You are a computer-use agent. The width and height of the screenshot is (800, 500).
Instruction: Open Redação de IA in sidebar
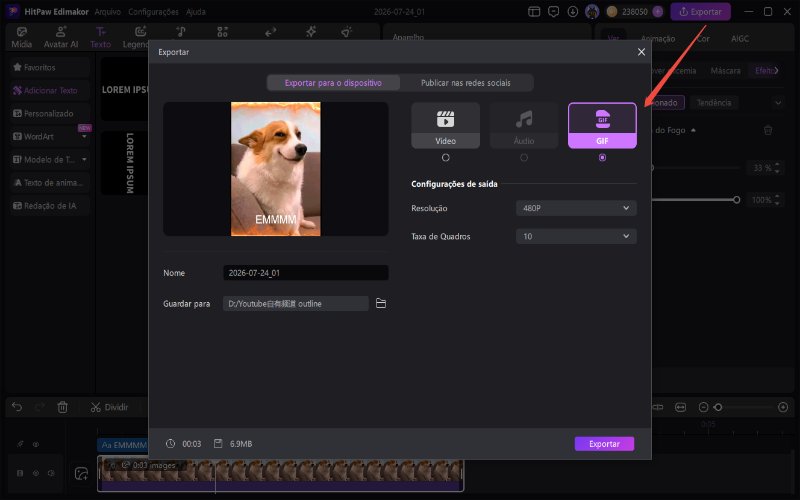point(49,206)
